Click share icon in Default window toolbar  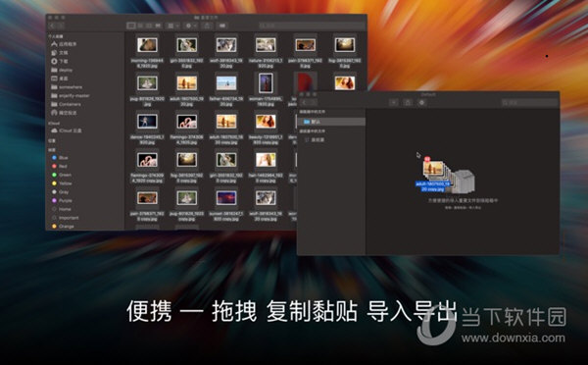tap(408, 102)
